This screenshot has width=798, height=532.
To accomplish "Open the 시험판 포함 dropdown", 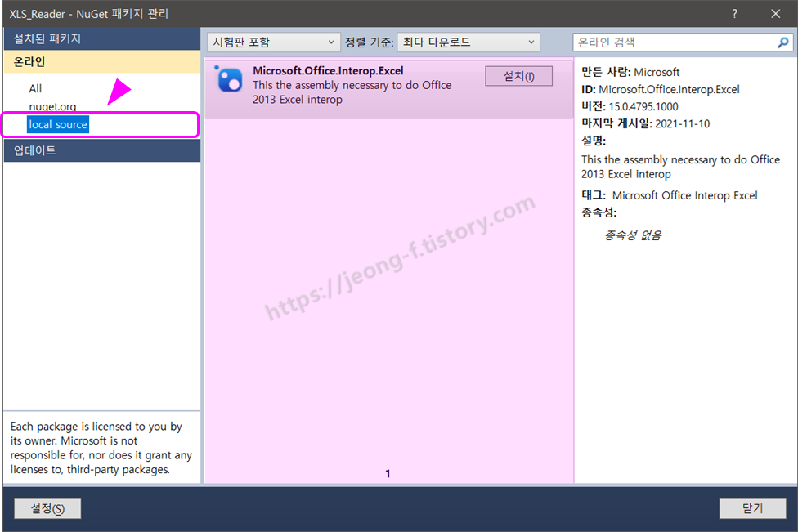I will click(x=274, y=42).
